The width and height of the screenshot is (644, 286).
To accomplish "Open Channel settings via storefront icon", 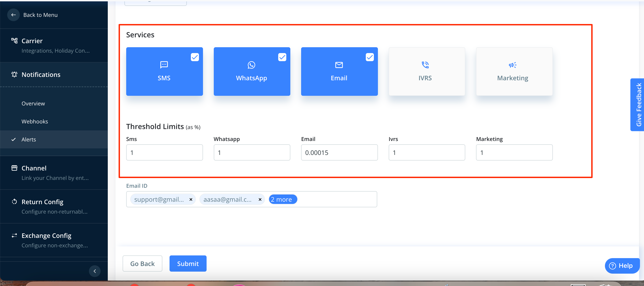I will coord(14,168).
